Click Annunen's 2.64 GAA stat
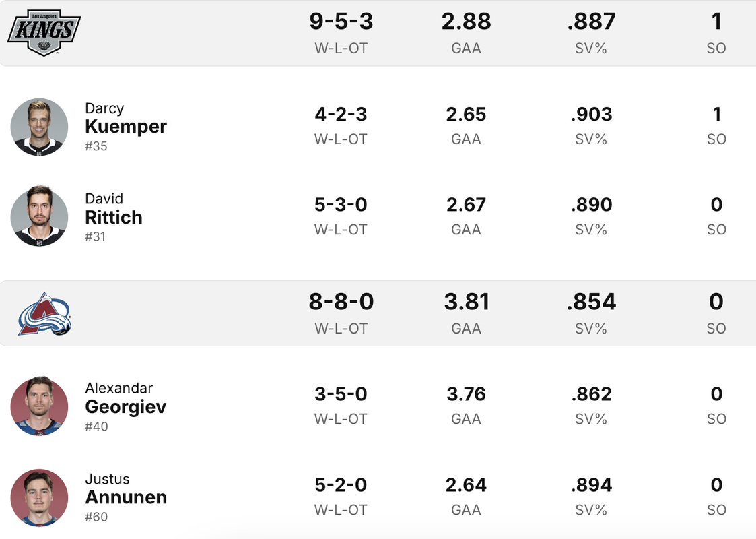 coord(466,485)
